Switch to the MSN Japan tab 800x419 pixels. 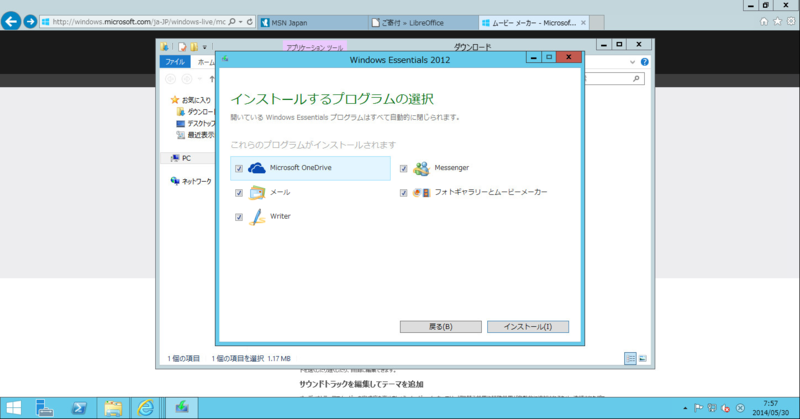coord(313,22)
